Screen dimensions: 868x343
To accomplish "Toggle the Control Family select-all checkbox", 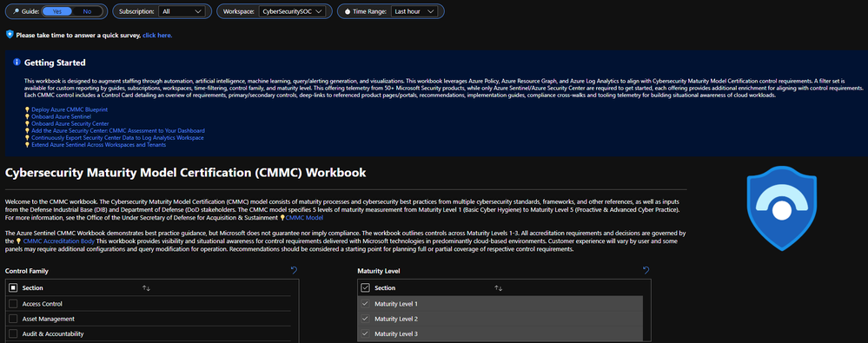I will click(13, 287).
